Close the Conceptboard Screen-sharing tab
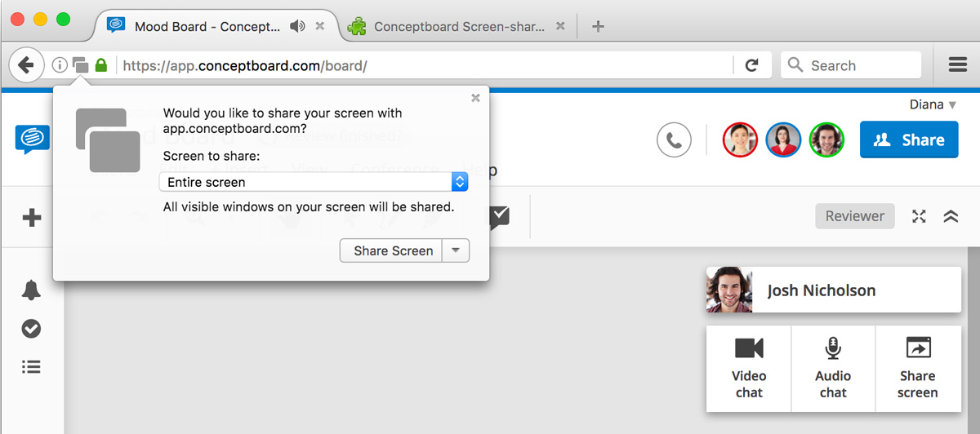 560,26
